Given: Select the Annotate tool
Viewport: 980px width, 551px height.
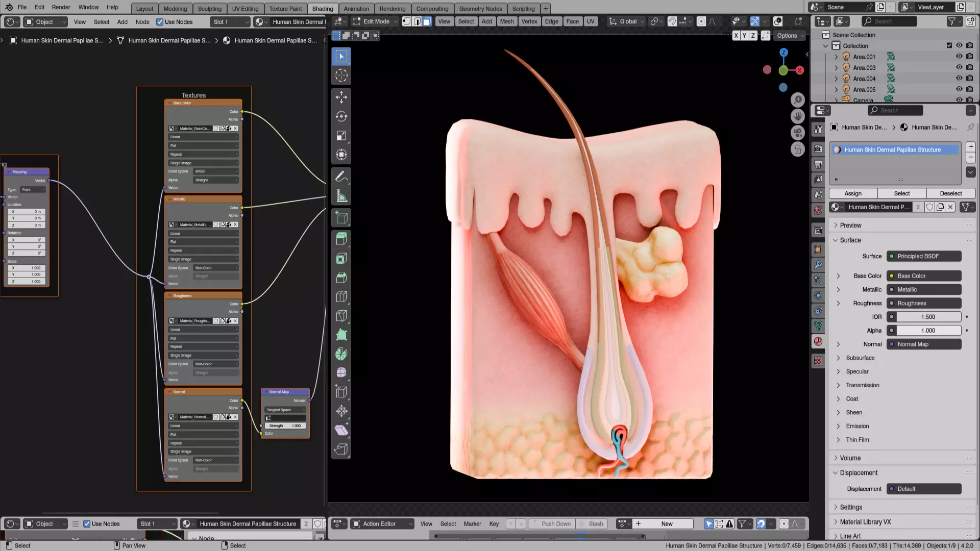Looking at the screenshot, I should coord(341,177).
